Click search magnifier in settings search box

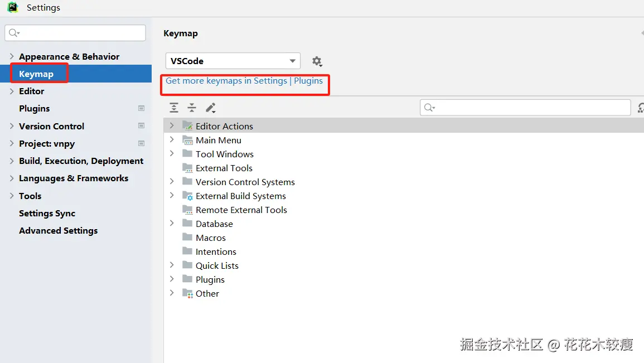click(14, 33)
